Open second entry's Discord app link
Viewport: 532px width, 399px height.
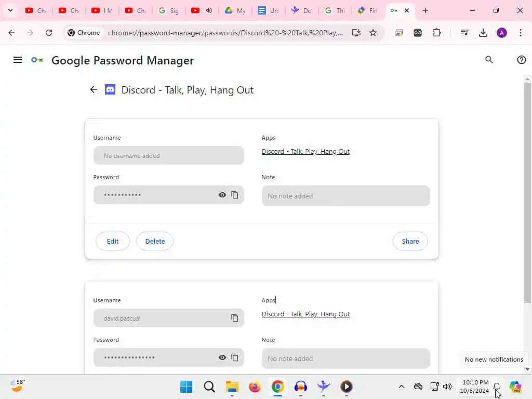click(x=305, y=314)
